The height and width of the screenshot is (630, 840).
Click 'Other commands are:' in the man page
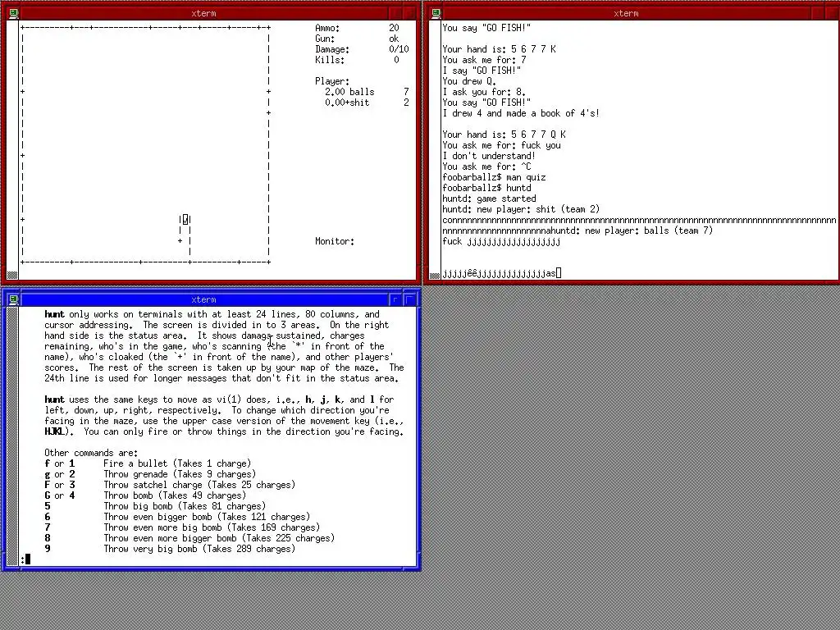coord(91,453)
